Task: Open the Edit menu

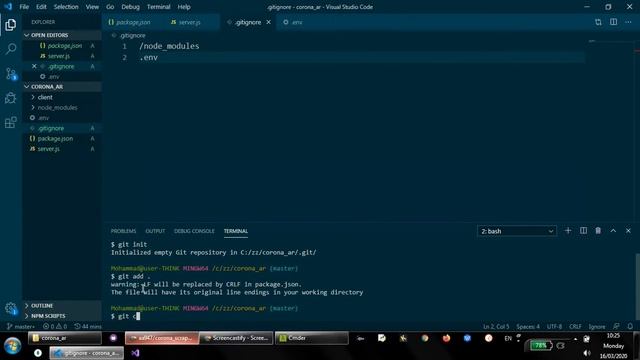Action: [41, 7]
